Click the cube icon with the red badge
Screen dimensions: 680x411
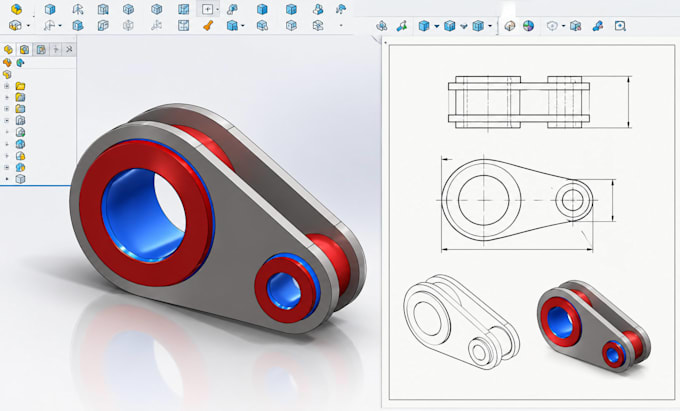[x=575, y=26]
